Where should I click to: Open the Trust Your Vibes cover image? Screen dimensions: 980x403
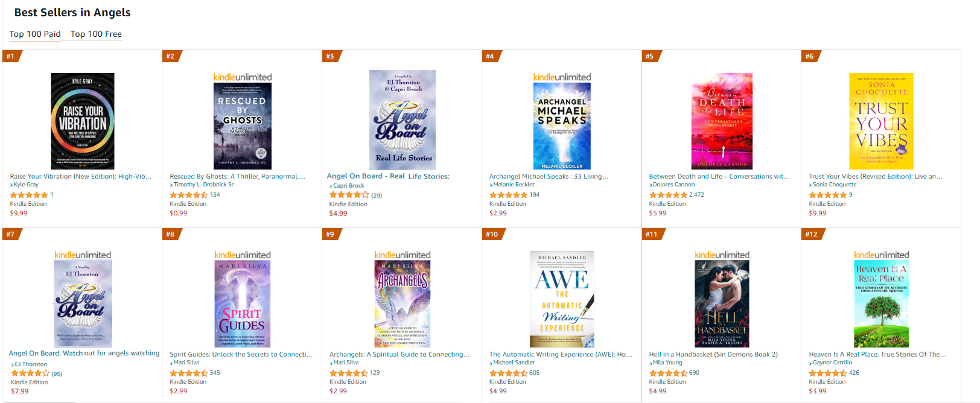[881, 121]
